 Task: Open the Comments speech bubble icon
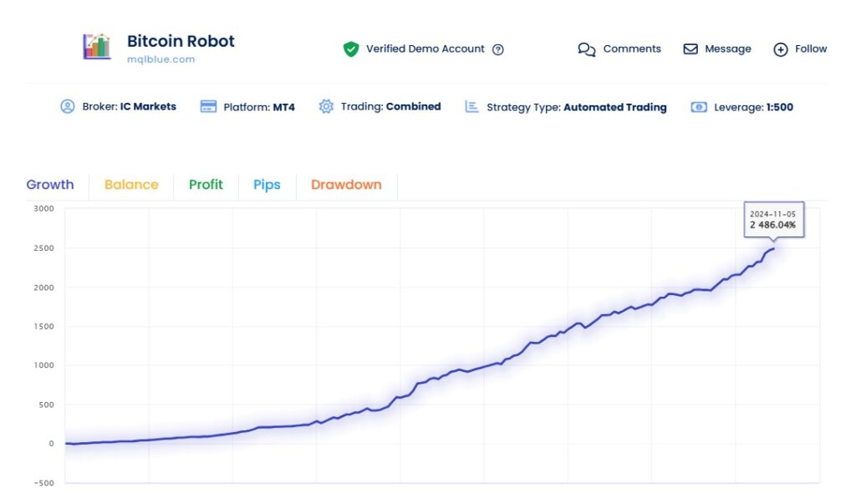point(587,49)
